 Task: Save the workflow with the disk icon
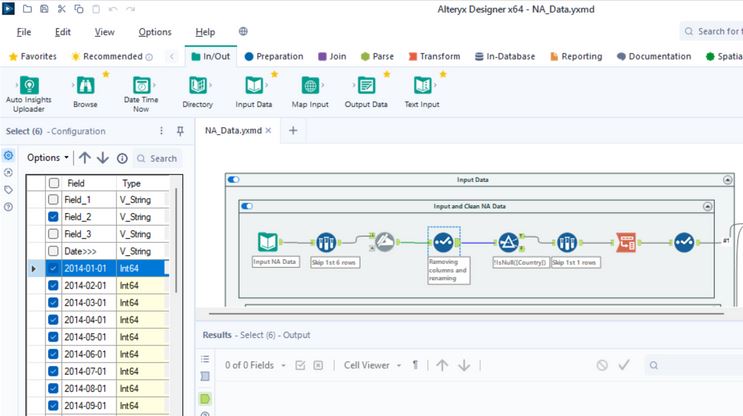point(44,9)
